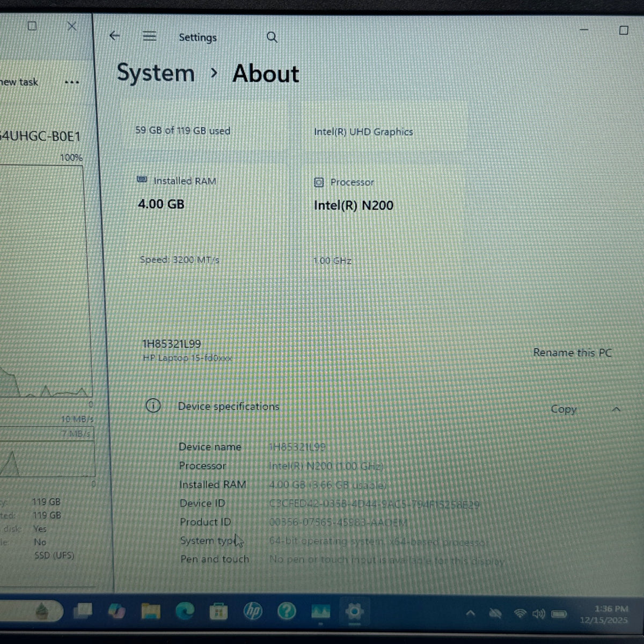Screen dimensions: 644x644
Task: Click the Processor chip icon
Action: (x=319, y=182)
